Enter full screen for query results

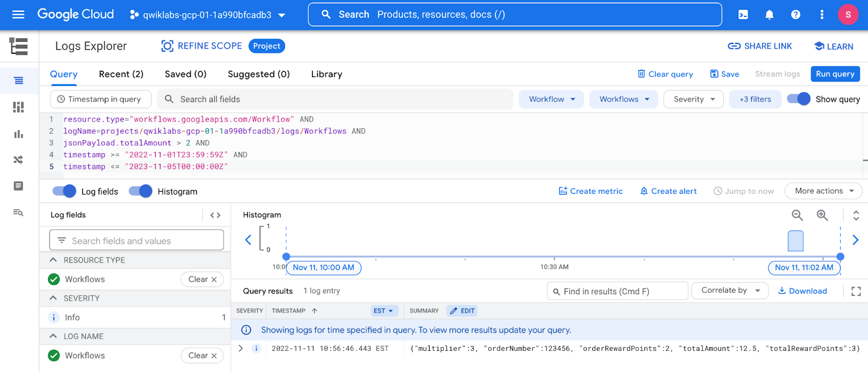(856, 292)
